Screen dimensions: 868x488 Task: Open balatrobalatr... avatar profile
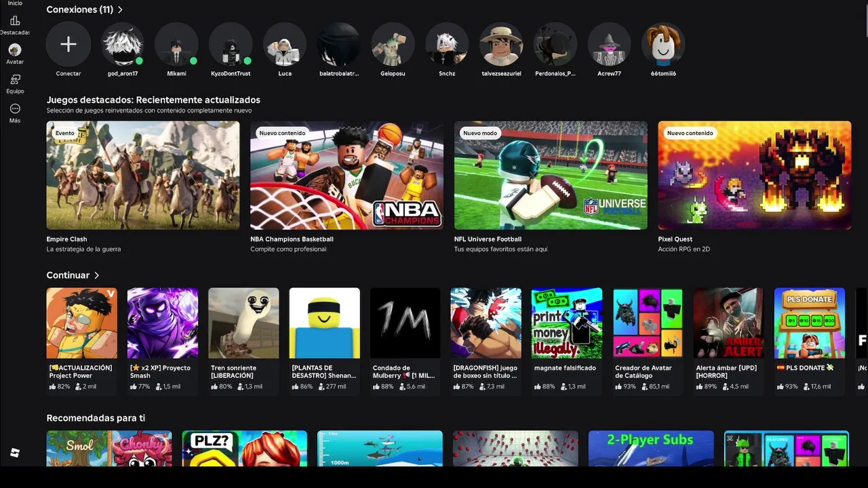point(339,45)
